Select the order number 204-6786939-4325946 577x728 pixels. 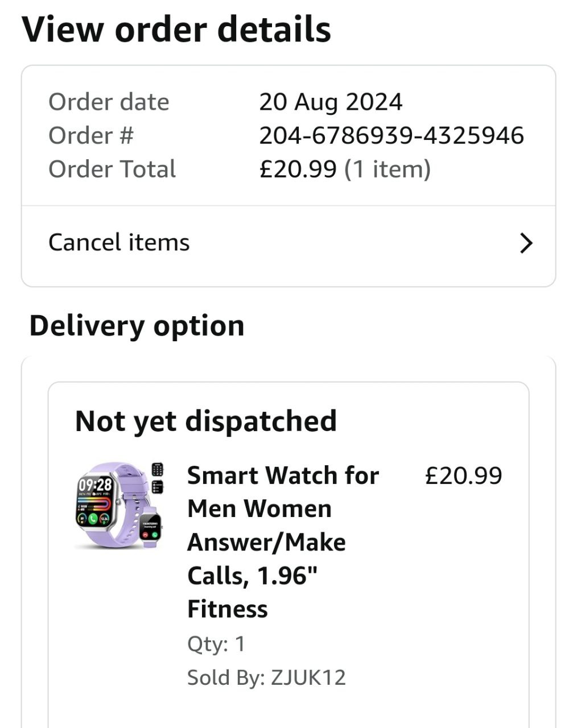(x=391, y=135)
